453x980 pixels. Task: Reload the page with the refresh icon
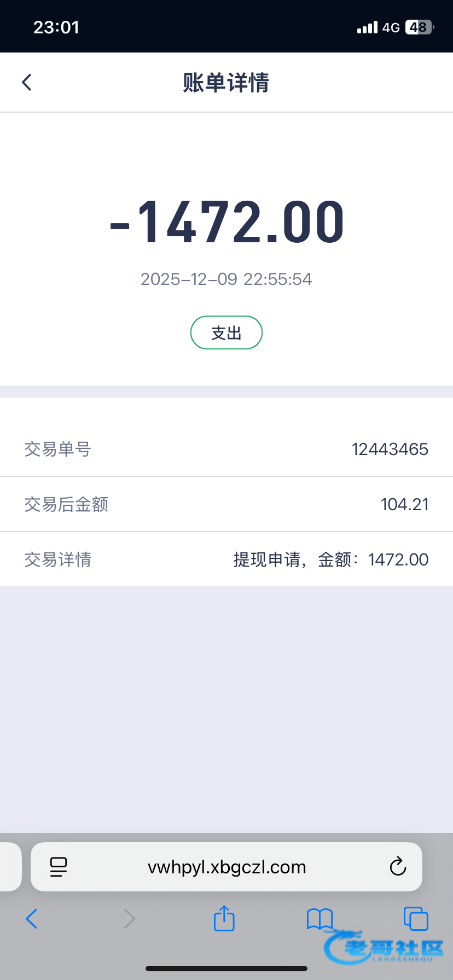pos(398,867)
